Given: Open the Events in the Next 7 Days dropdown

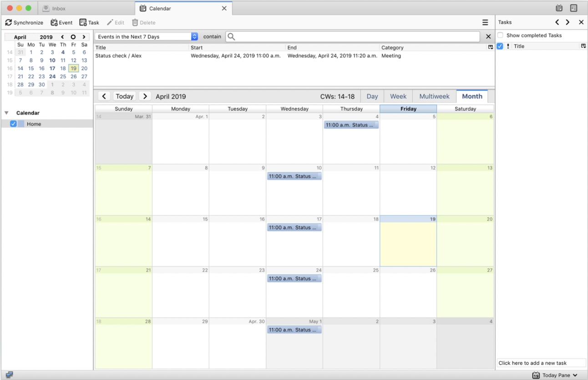Looking at the screenshot, I should pos(195,36).
